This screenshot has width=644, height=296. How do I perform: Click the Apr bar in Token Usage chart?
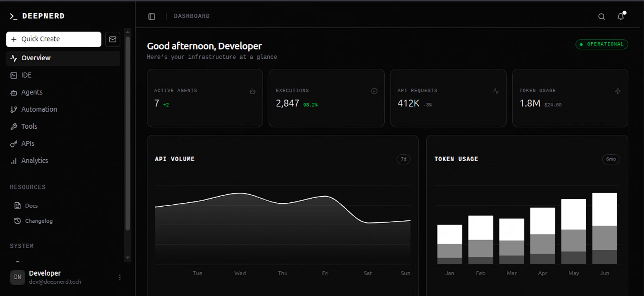pyautogui.click(x=543, y=236)
